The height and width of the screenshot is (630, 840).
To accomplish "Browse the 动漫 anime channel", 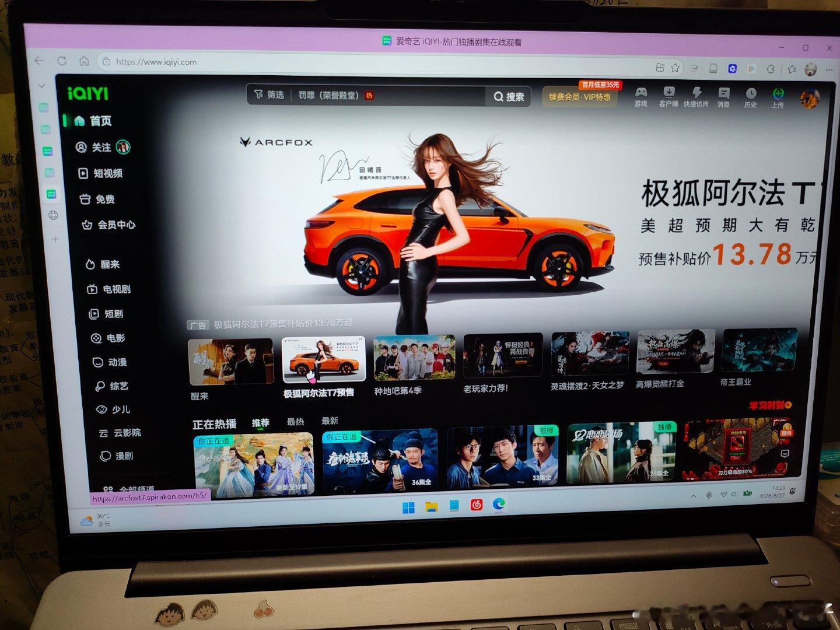I will [110, 362].
